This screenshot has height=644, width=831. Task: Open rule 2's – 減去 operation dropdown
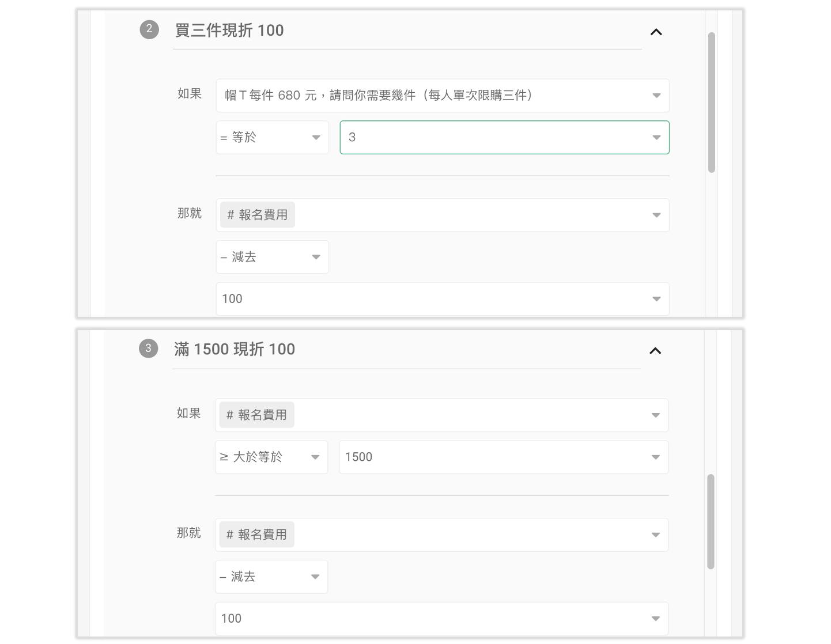point(272,257)
